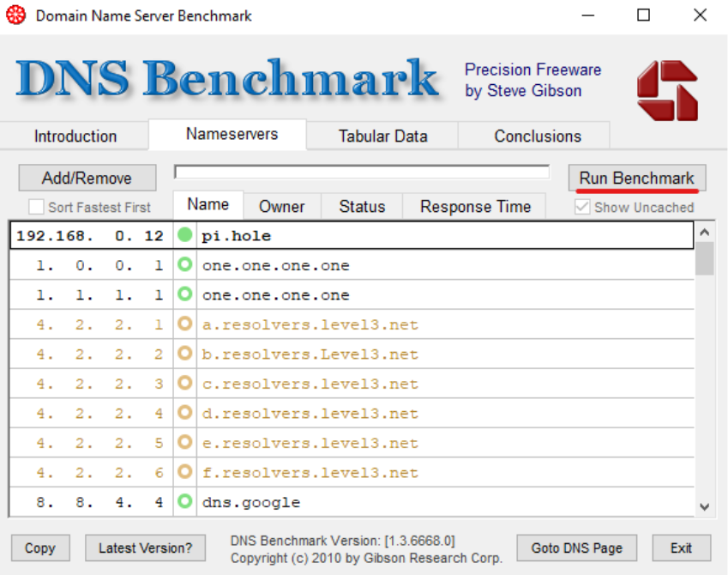Enable Sort Fastest First checkbox
The height and width of the screenshot is (575, 728).
pos(36,207)
